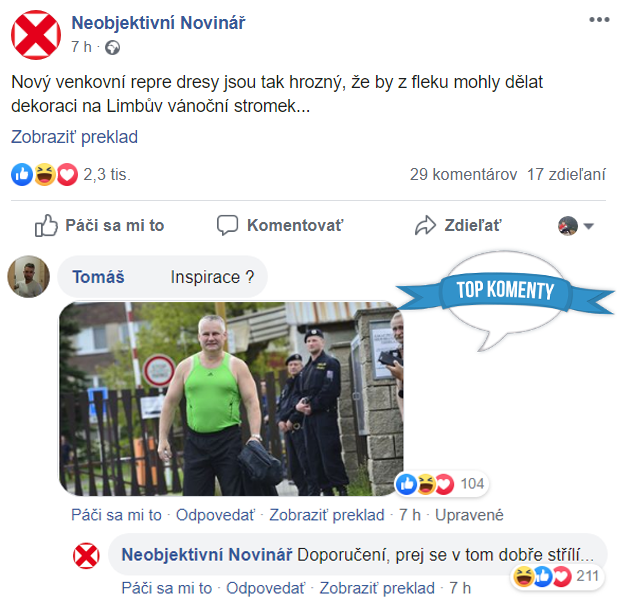Click the Neobjektivní Novinář red X profile picture
Viewport: 617px width, 602px height.
pos(36,35)
